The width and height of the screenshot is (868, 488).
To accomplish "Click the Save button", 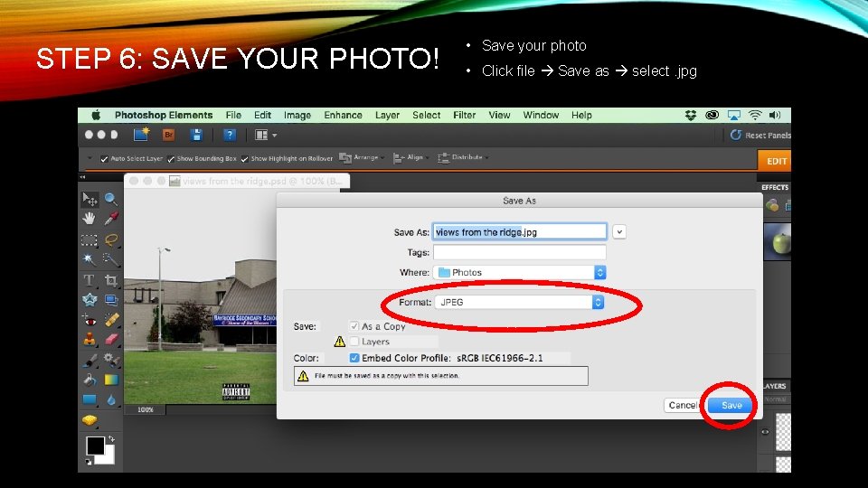I will [x=731, y=405].
